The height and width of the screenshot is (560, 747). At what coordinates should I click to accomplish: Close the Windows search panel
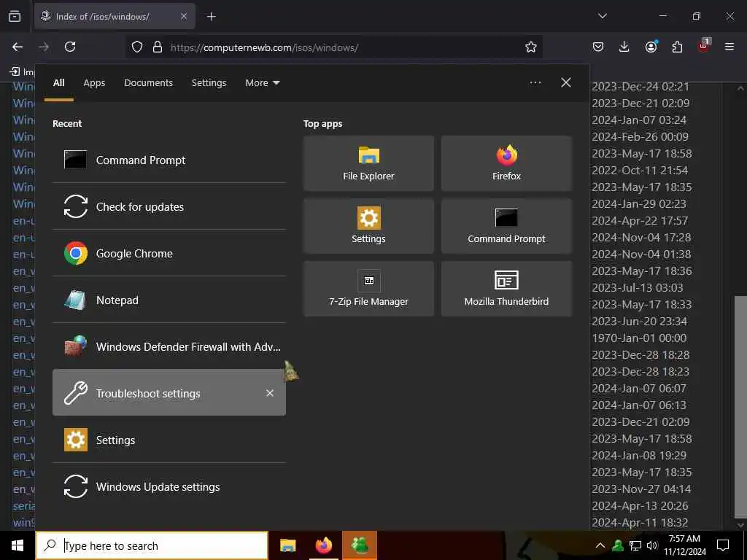click(x=565, y=82)
